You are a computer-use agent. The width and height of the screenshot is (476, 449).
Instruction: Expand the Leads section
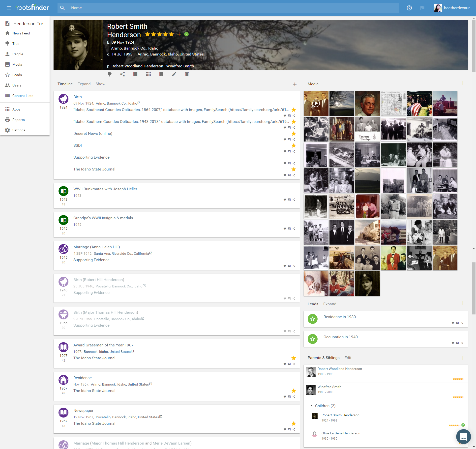pos(329,304)
